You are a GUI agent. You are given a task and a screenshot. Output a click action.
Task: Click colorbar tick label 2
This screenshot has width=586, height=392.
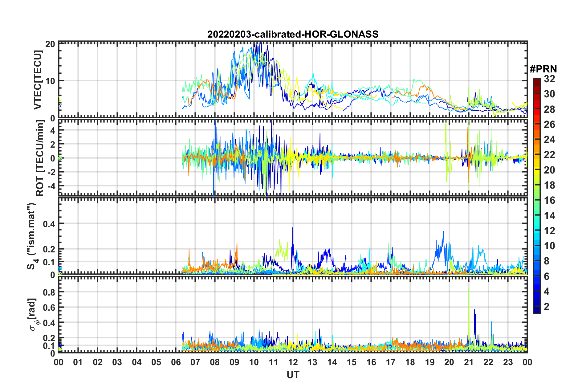pos(547,307)
